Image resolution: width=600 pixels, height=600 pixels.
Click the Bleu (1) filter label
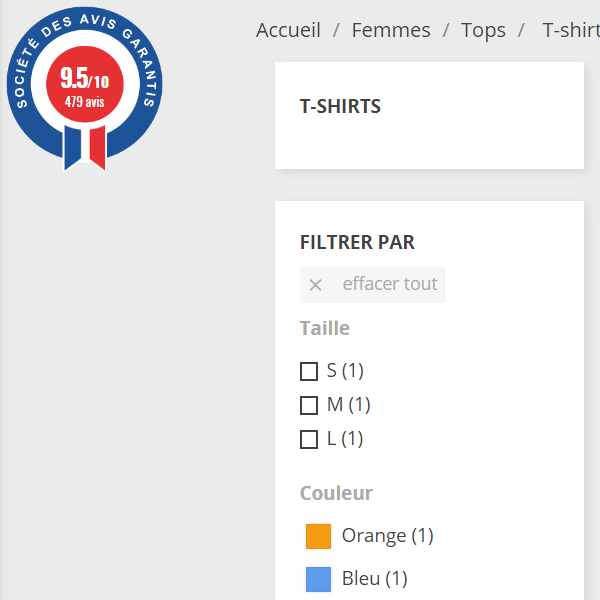(374, 579)
